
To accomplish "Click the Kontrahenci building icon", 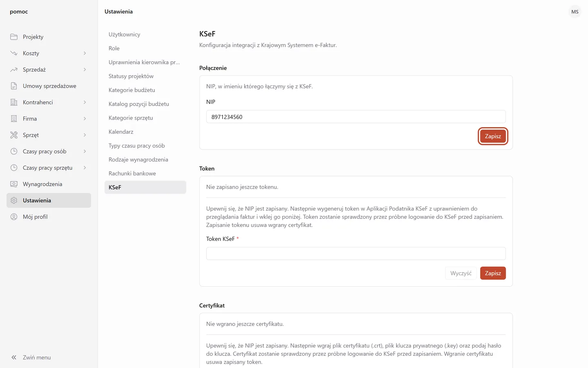I will pyautogui.click(x=14, y=102).
